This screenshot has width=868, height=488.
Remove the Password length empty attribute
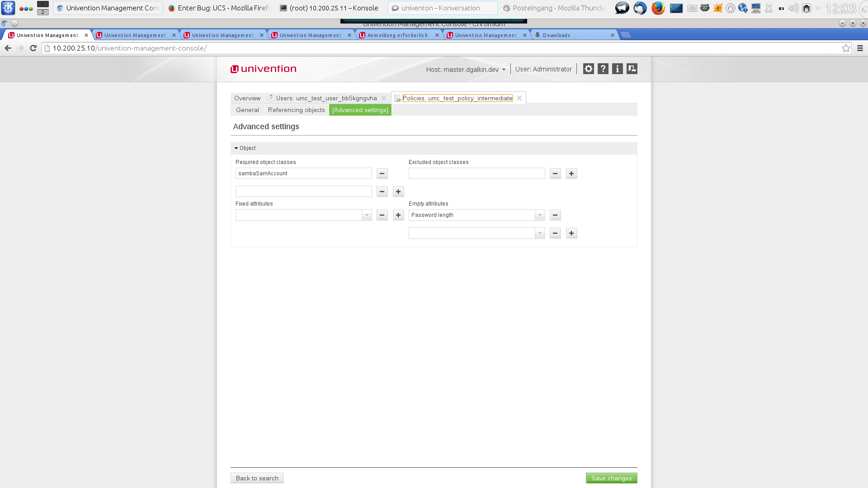[x=555, y=215]
